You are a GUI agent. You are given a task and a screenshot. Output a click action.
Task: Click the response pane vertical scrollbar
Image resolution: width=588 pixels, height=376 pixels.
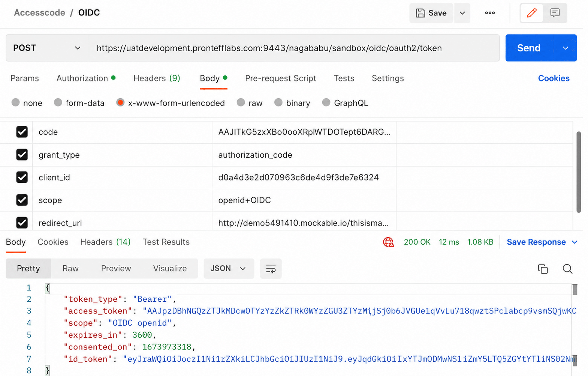point(575,290)
